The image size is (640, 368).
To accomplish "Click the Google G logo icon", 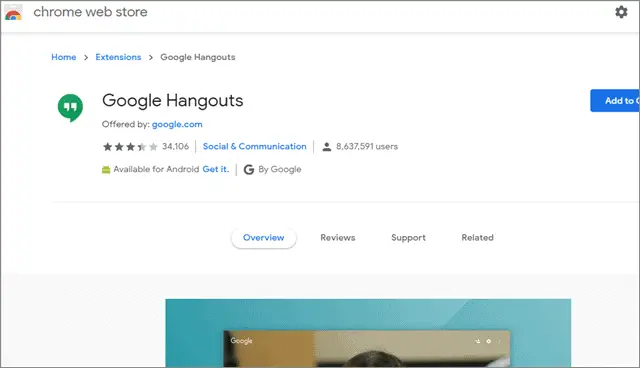I will pos(249,169).
